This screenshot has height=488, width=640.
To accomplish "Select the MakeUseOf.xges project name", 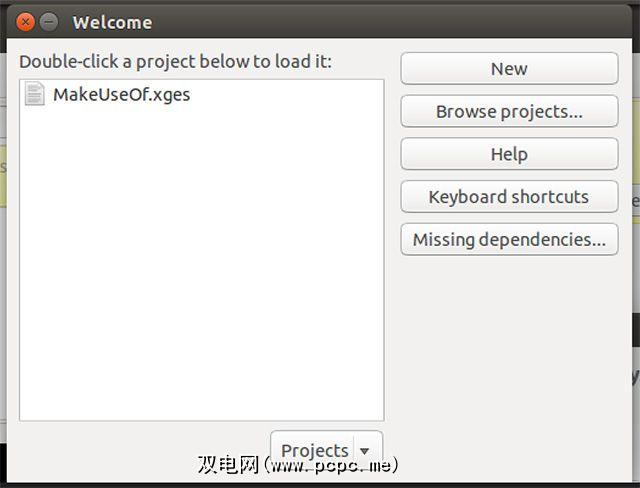I will click(x=121, y=95).
